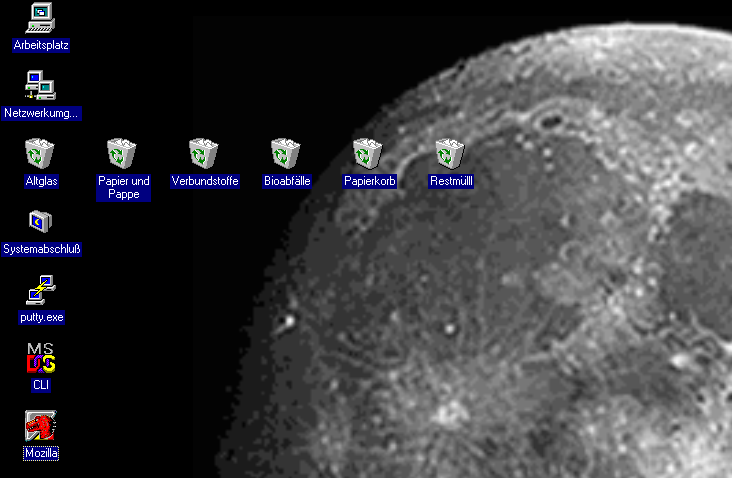This screenshot has height=478, width=732.
Task: Select the Netzwerkumgebung network icon
Action: click(41, 85)
